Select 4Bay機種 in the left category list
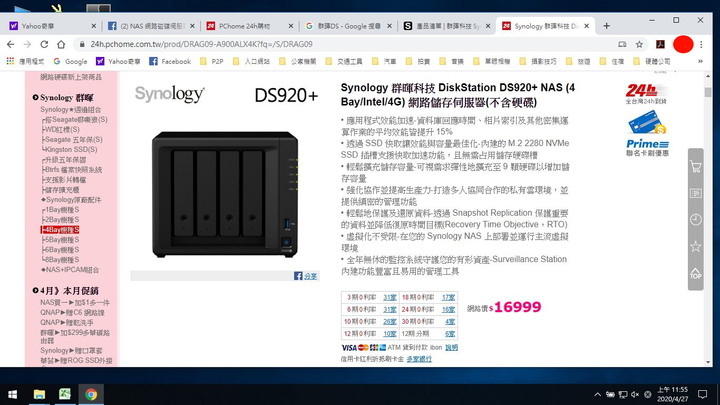This screenshot has height=405, width=720. click(60, 230)
